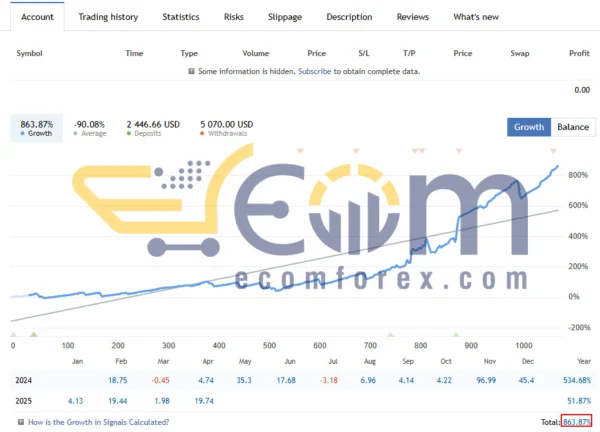Click the Subscribe link
Screen dimensions: 600x432
pyautogui.click(x=315, y=71)
